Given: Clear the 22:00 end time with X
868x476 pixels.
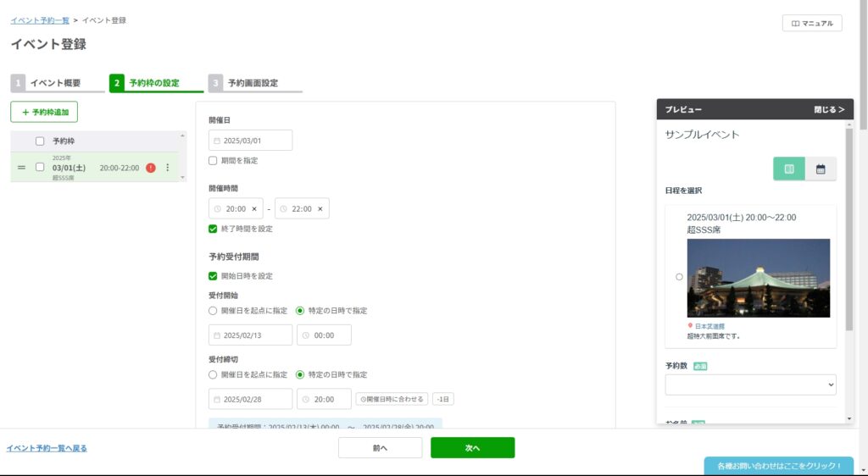Looking at the screenshot, I should point(320,209).
